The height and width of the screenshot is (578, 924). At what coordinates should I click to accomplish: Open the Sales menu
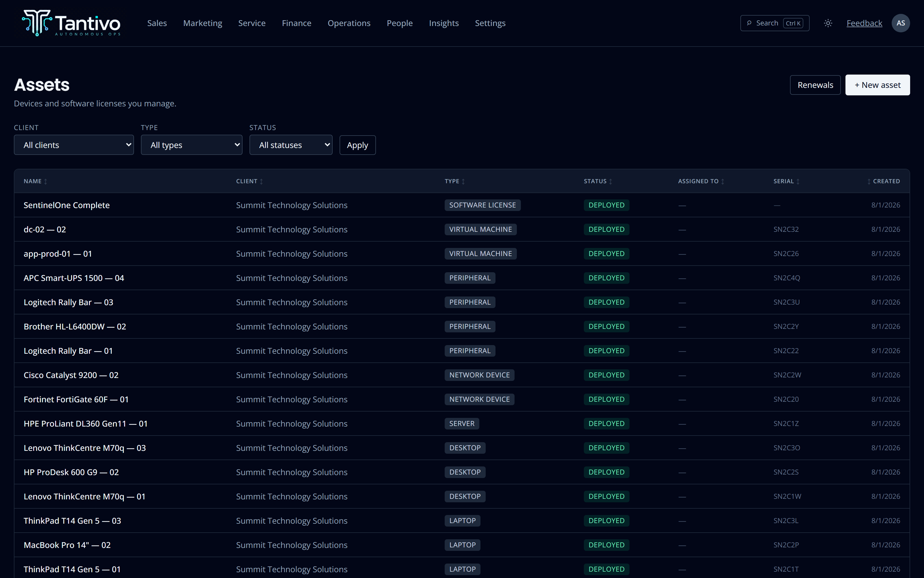(x=157, y=23)
